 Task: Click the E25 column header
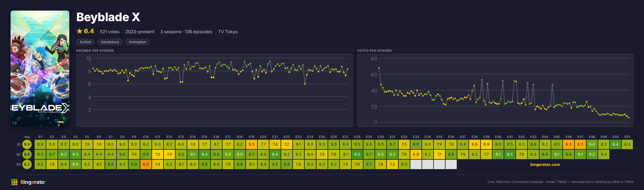pos(322,137)
